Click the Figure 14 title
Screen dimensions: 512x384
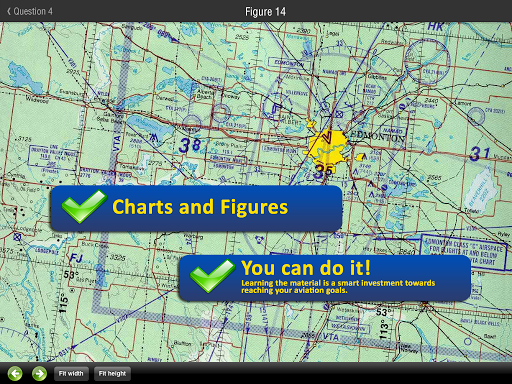tap(265, 12)
